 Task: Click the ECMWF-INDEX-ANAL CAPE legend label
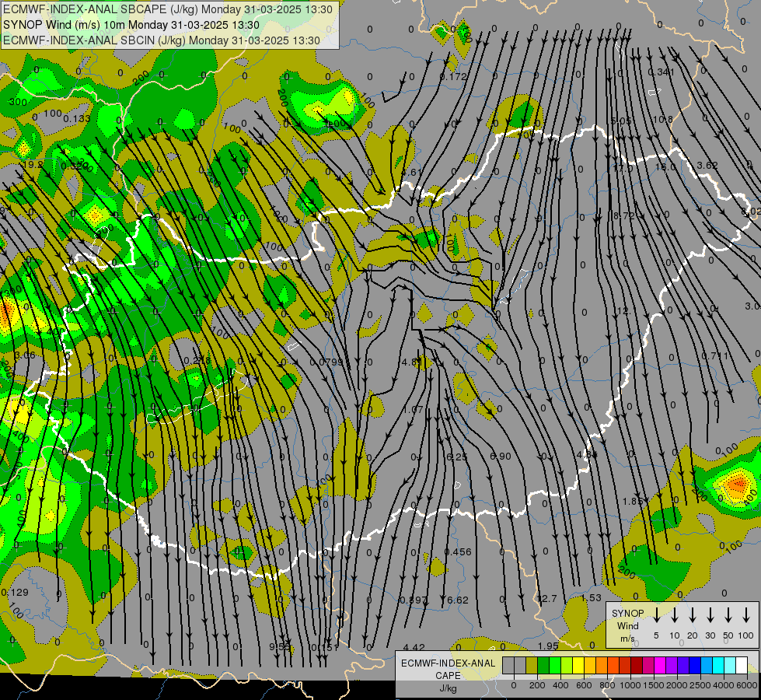click(448, 669)
